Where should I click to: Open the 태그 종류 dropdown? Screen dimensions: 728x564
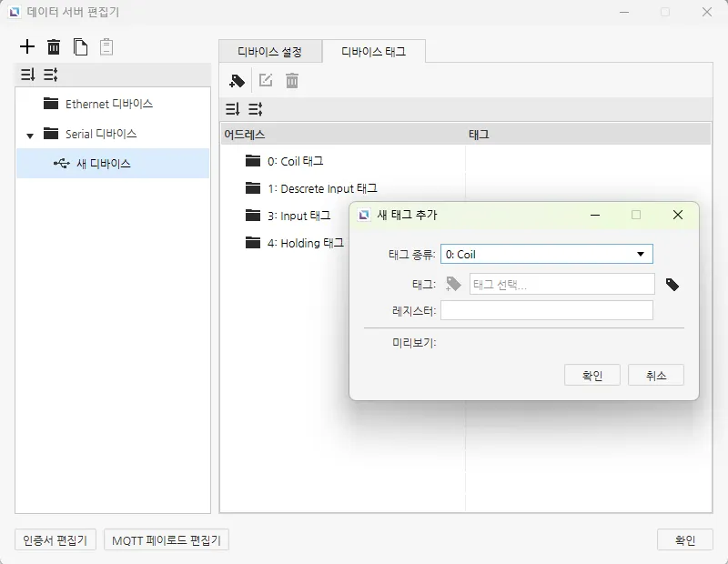click(x=546, y=255)
